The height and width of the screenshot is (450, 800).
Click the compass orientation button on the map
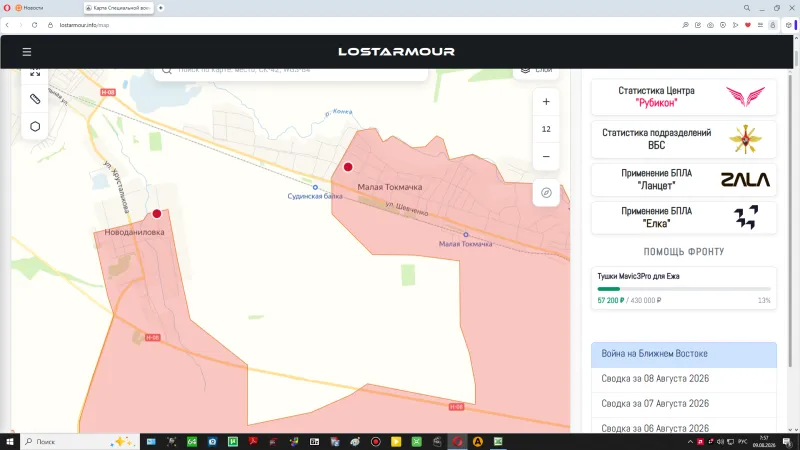(546, 193)
